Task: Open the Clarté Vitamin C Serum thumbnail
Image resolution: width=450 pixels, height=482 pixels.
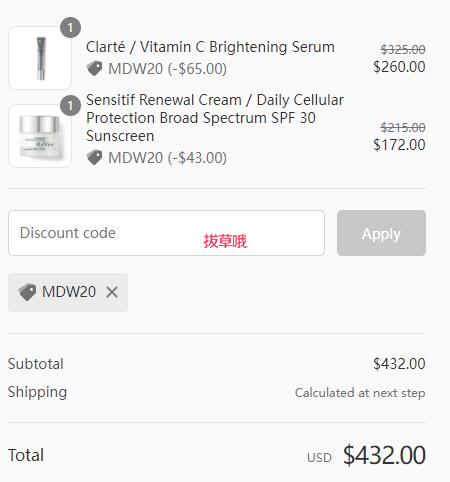Action: click(40, 58)
